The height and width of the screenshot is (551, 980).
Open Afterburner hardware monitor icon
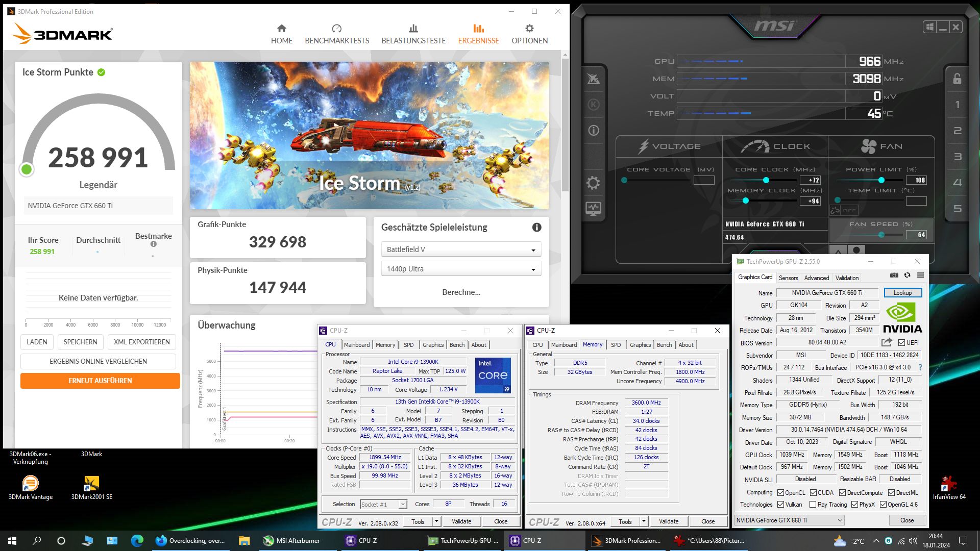pyautogui.click(x=593, y=209)
